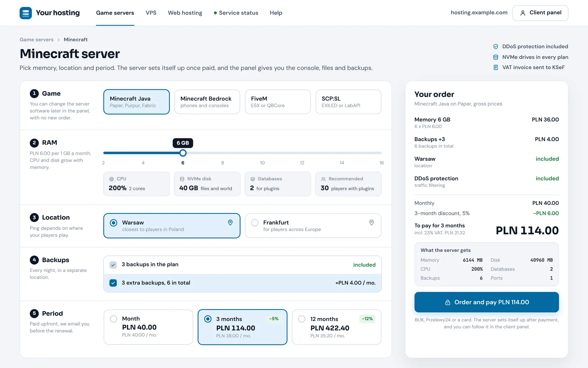Click the RAM slider handle
The image size is (588, 368).
[183, 153]
